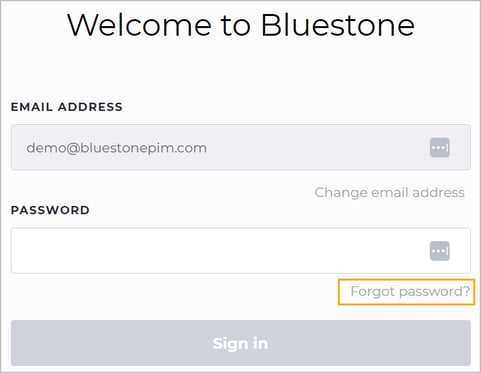Submit the login with the Sign in button
The image size is (481, 373).
click(x=241, y=343)
